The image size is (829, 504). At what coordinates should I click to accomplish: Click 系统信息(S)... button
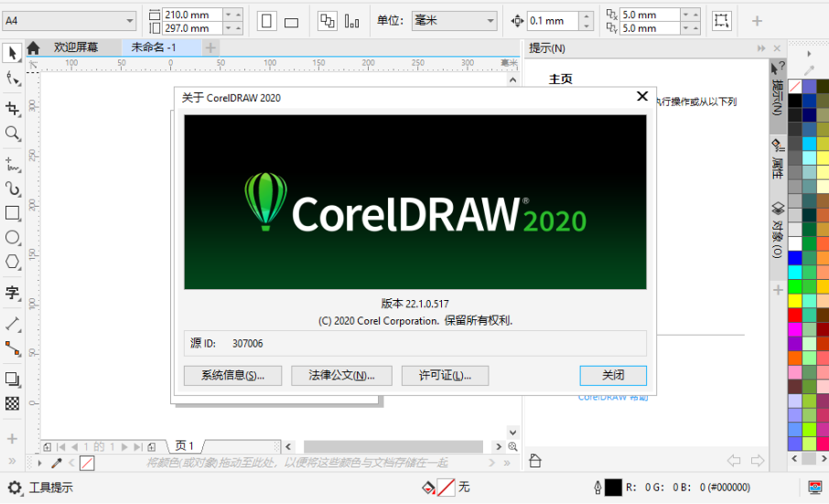(x=232, y=376)
